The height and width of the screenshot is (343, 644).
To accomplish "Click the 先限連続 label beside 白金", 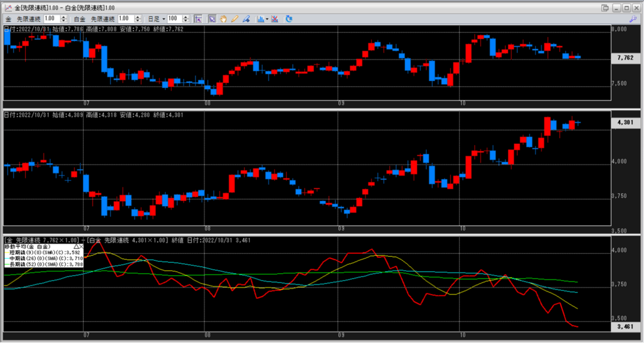I will pyautogui.click(x=101, y=19).
